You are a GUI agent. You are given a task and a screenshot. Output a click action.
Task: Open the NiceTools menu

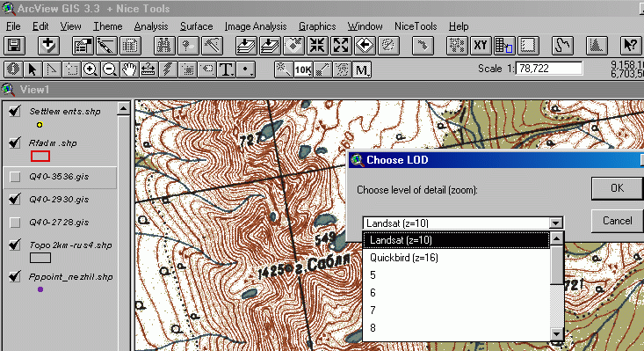(x=416, y=26)
